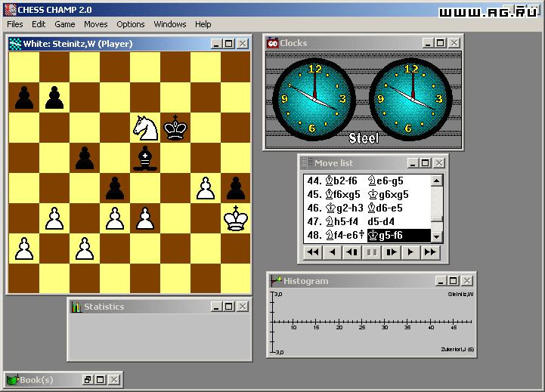Maximize the Move list window

pos(425,163)
